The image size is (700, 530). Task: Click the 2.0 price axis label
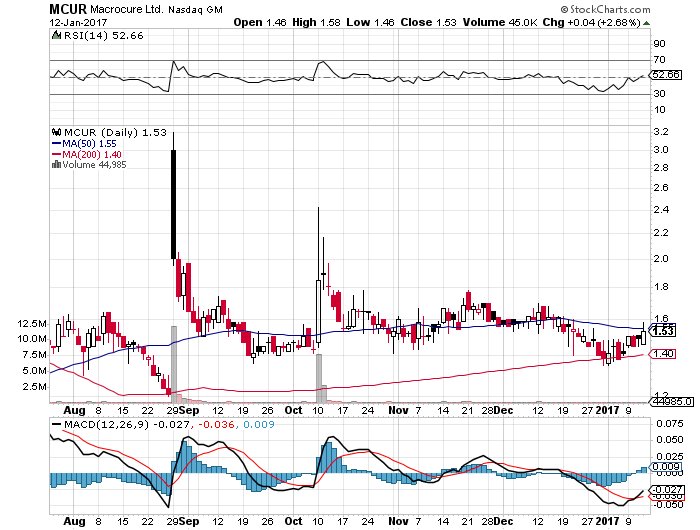click(x=661, y=259)
